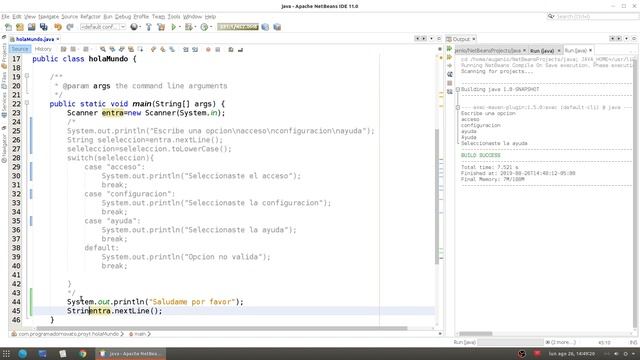
Task: Collapse the exec-maven-plugin output fold
Action: pyautogui.click(x=458, y=107)
